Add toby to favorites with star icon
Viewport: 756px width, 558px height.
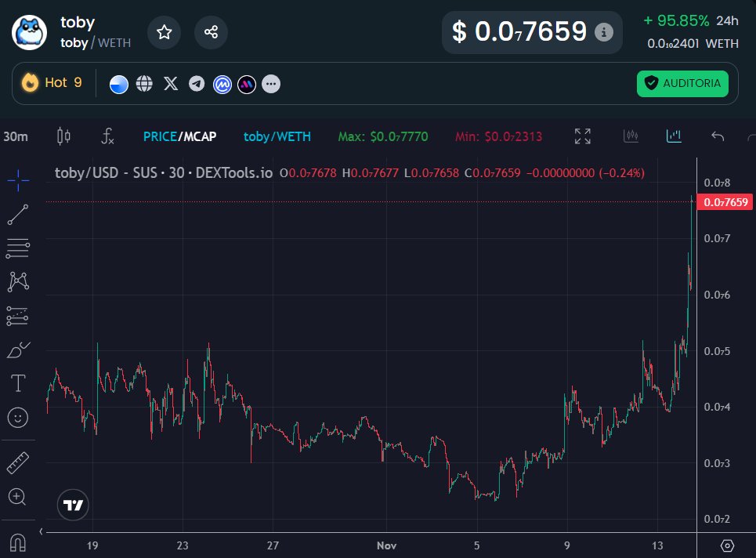pos(164,32)
